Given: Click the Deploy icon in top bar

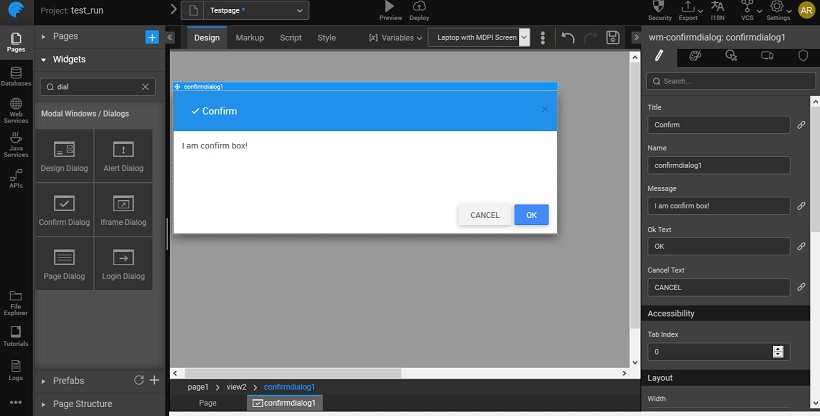Looking at the screenshot, I should [419, 10].
